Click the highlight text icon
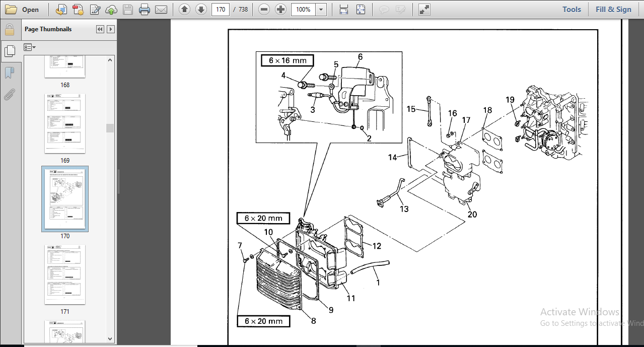This screenshot has height=347, width=644. point(401,10)
